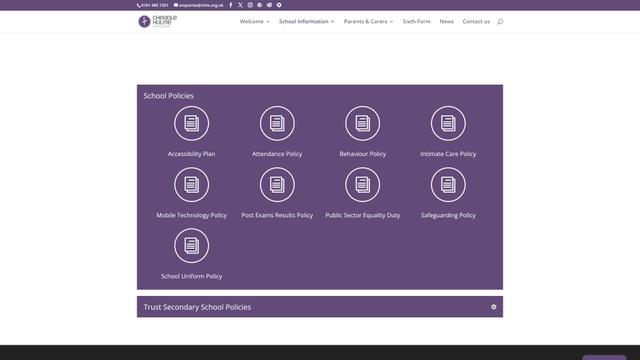
Task: Click the enquiries email address link
Action: tap(199, 5)
